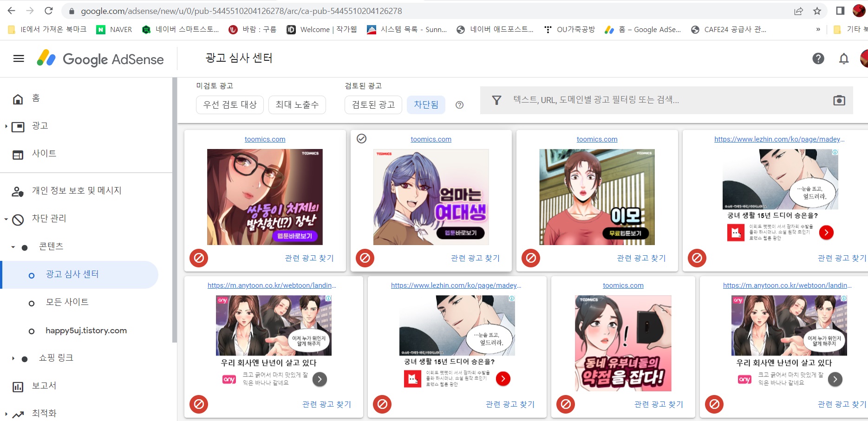Viewport: 868px width, 421px height.
Task: Click the ad filter search field
Action: point(667,100)
